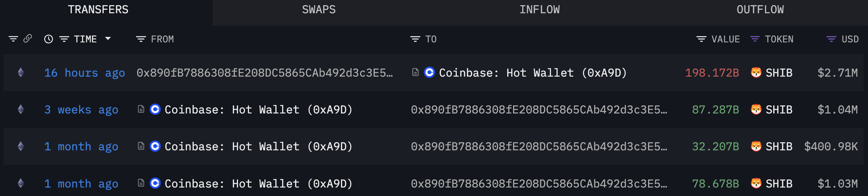Click the clock icon in the header

49,39
